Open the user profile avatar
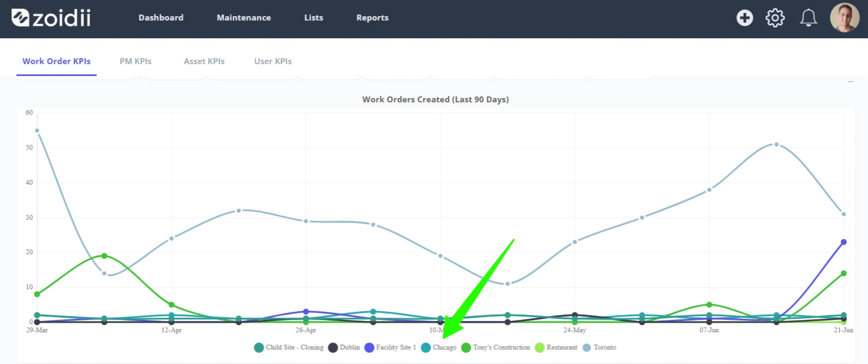Viewport: 868px width, 364px height. [845, 18]
